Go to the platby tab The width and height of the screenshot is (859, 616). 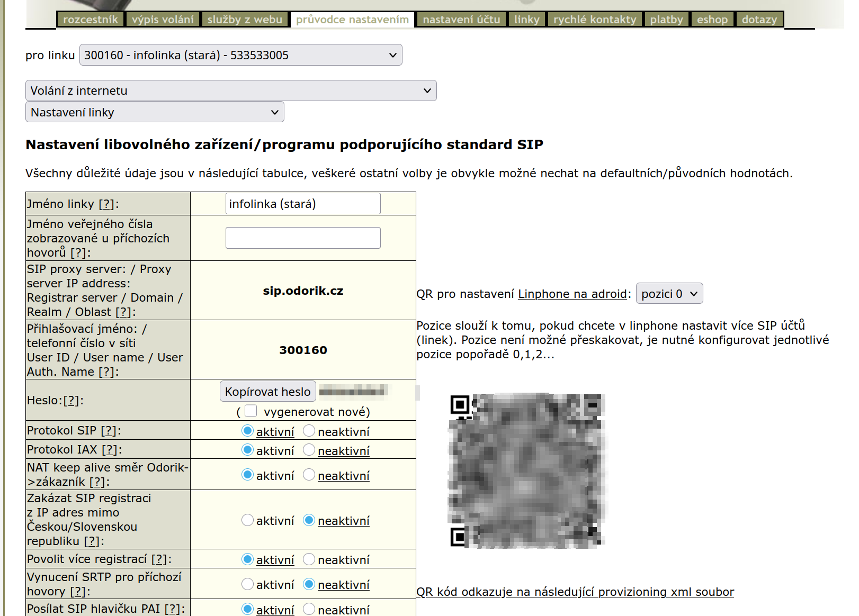[x=666, y=20]
